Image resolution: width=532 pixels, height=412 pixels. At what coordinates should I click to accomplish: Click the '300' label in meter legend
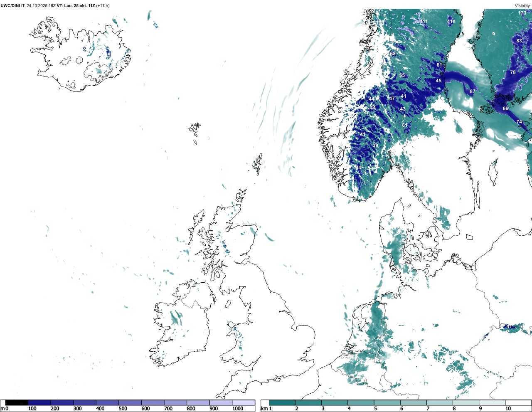(77, 409)
